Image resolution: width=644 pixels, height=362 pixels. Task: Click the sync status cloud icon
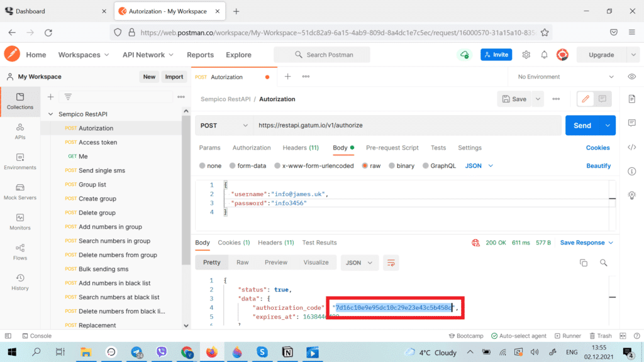(465, 55)
